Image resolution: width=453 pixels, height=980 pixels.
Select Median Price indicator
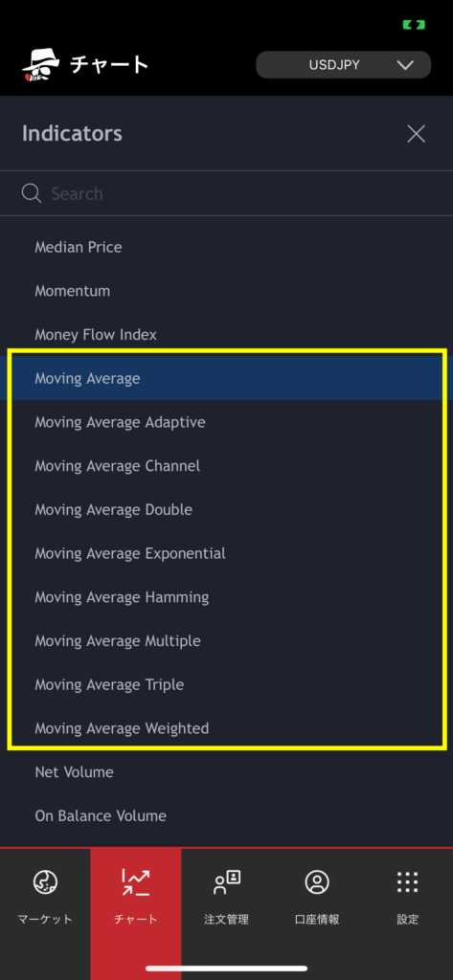pyautogui.click(x=226, y=247)
